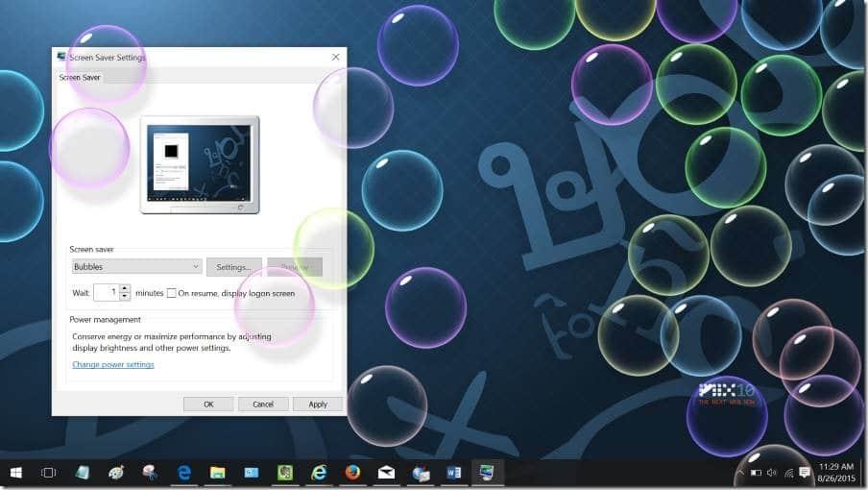
Task: Open the Change power settings link
Action: point(113,365)
